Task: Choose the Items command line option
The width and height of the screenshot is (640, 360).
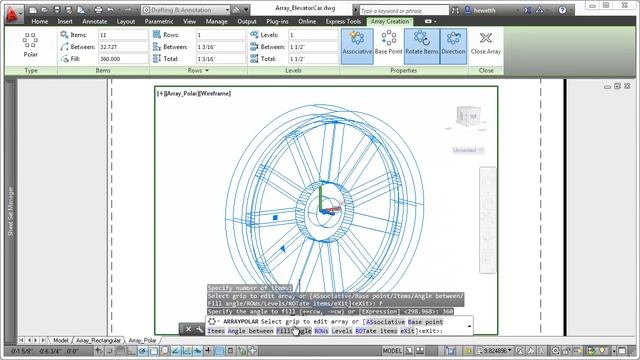Action: click(x=216, y=331)
